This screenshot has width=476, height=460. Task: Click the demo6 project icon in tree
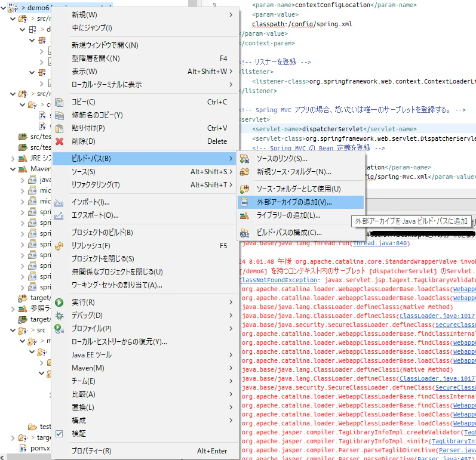pyautogui.click(x=13, y=7)
